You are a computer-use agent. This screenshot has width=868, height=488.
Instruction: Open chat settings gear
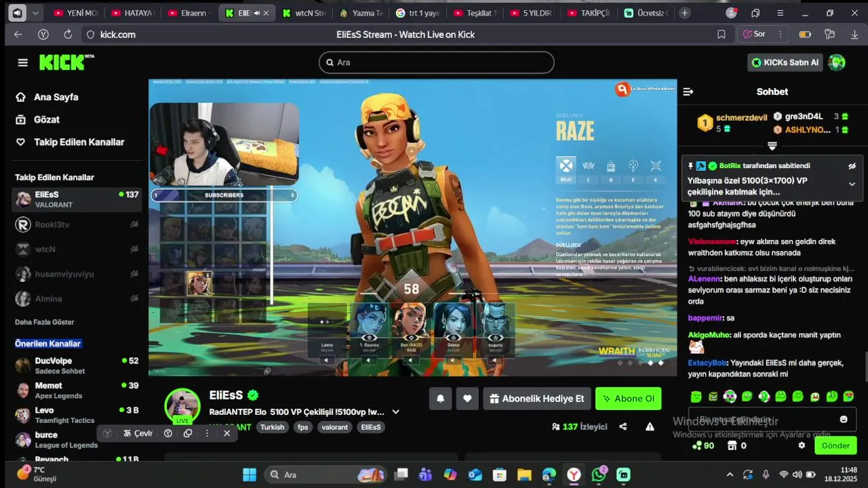coord(802,445)
